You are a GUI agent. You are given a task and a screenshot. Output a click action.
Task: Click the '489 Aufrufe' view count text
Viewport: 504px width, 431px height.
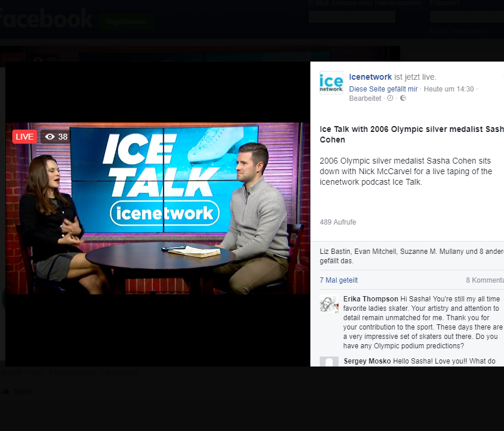[338, 222]
